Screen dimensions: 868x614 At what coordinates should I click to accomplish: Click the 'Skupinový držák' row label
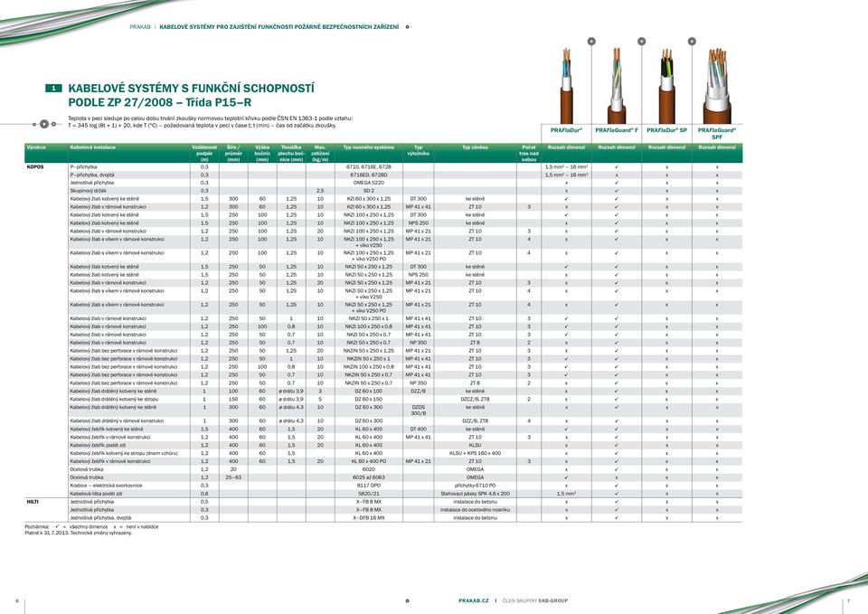85,191
